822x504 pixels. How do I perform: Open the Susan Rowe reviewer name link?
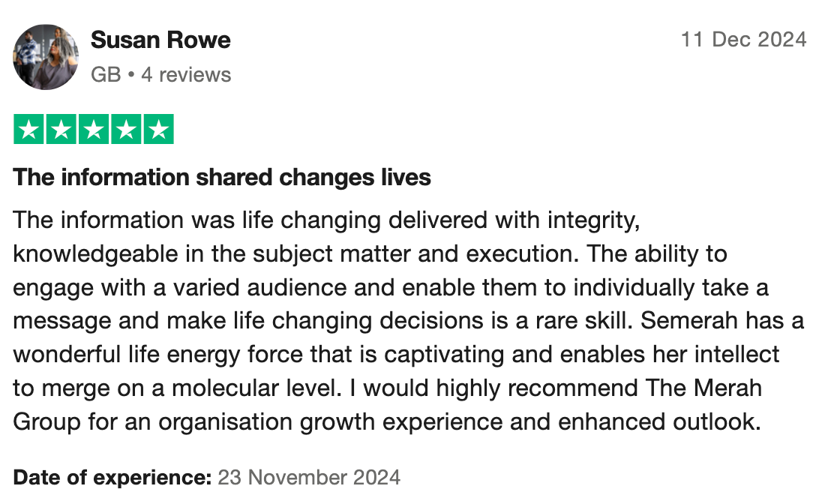(x=160, y=40)
